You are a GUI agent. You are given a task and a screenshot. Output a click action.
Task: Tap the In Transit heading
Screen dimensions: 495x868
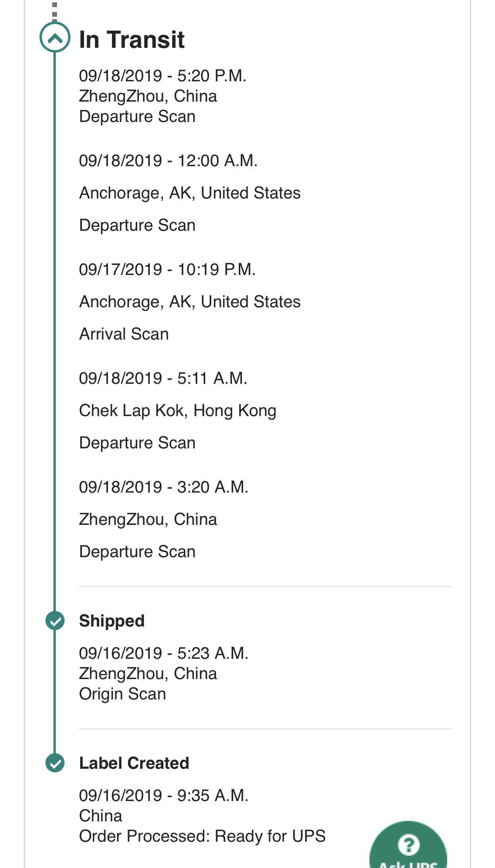(x=132, y=39)
